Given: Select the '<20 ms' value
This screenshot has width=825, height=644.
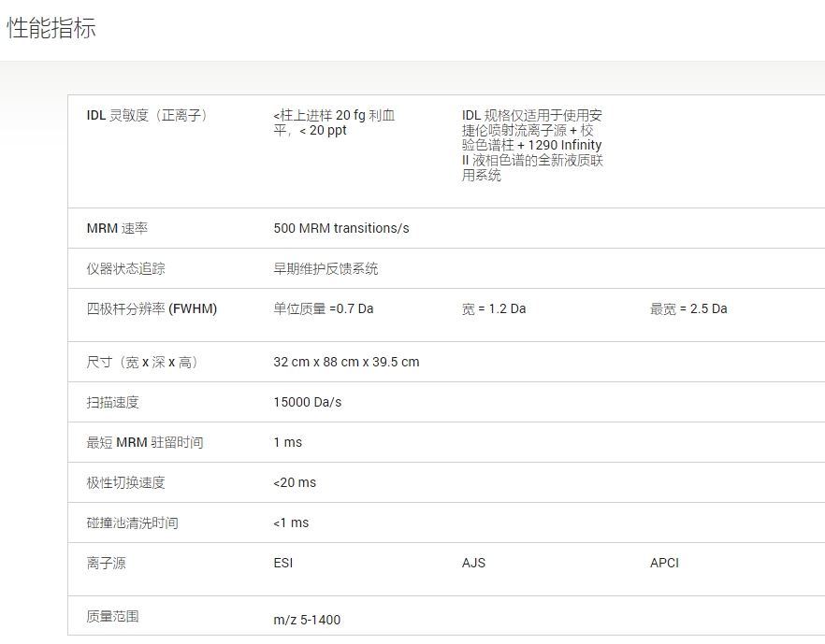Looking at the screenshot, I should click(295, 482).
